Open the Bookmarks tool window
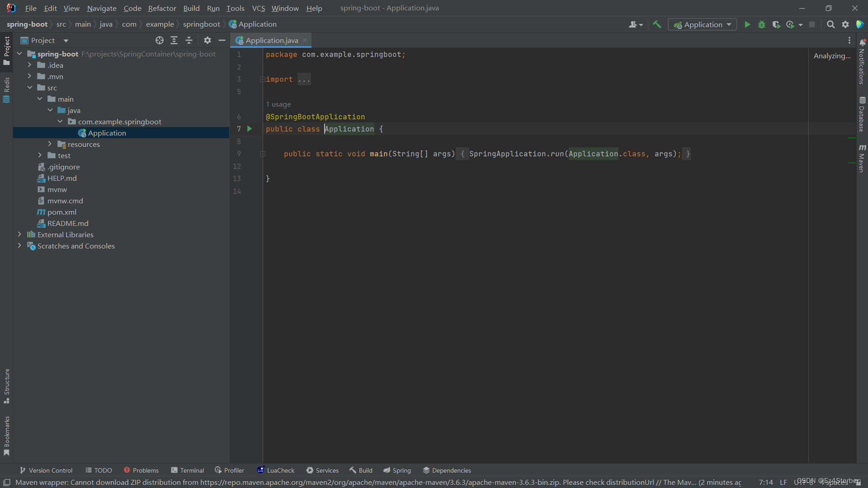868x488 pixels. pyautogui.click(x=6, y=436)
